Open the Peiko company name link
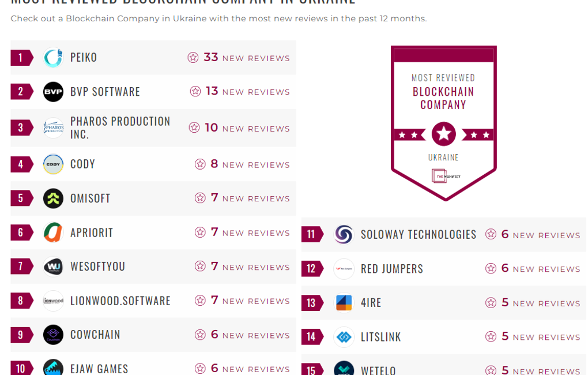The height and width of the screenshot is (375, 588). tap(84, 58)
